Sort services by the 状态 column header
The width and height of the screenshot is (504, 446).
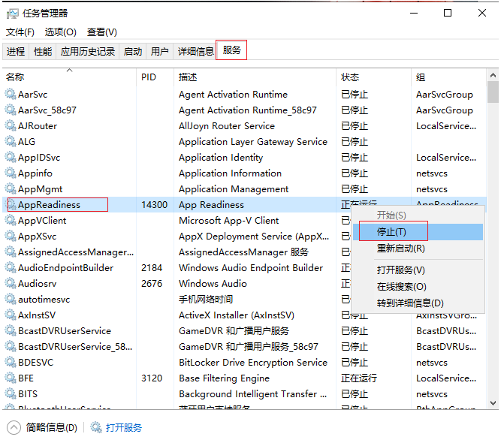(350, 77)
